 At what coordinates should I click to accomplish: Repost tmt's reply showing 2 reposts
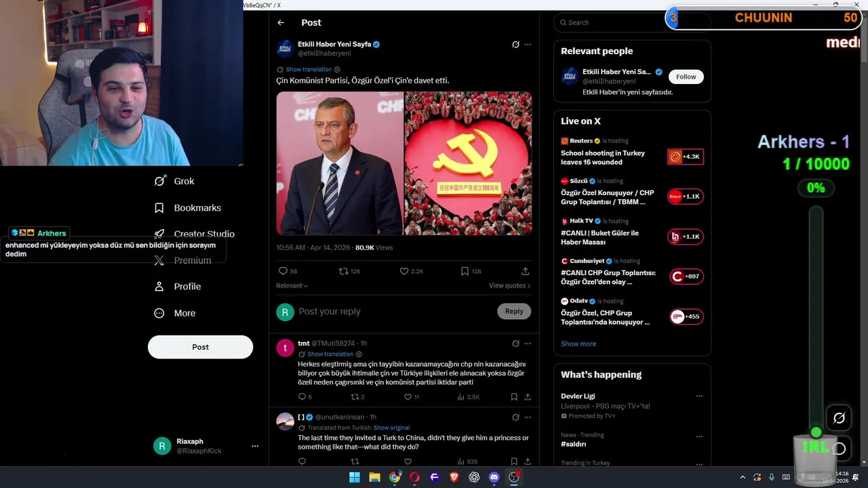(355, 397)
